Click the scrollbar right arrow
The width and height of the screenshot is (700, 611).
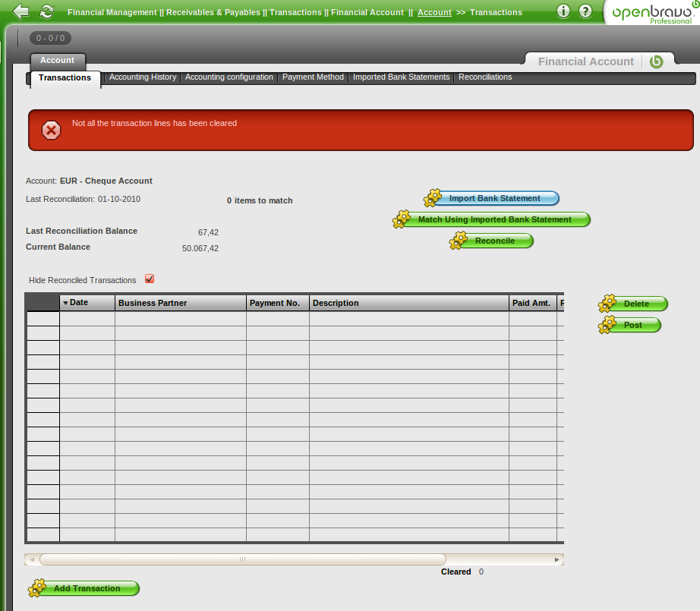coord(557,559)
